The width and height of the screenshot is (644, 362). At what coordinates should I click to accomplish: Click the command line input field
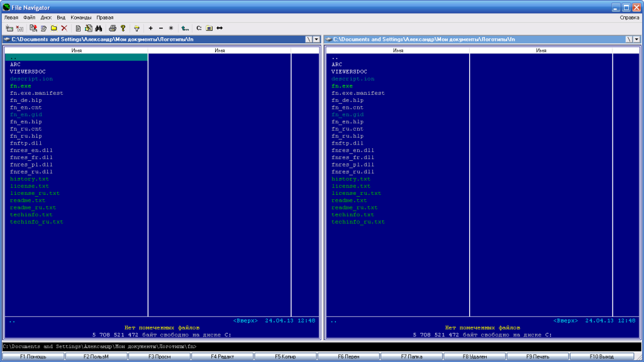coord(322,347)
